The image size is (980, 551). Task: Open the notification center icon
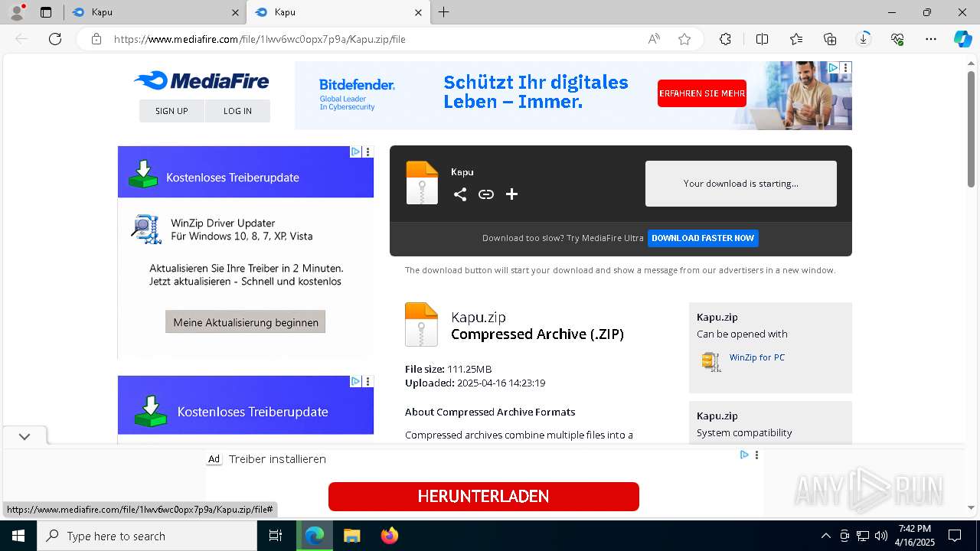955,536
